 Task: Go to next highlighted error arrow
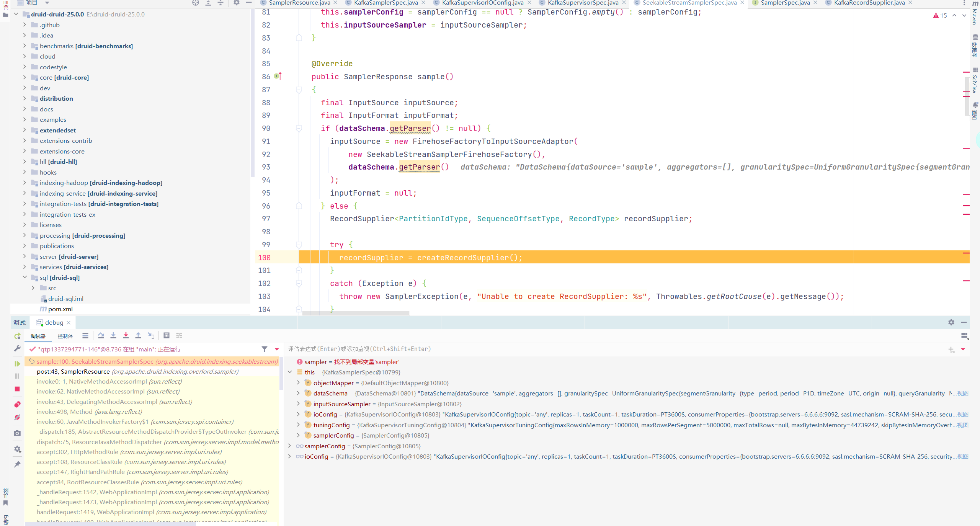(964, 15)
